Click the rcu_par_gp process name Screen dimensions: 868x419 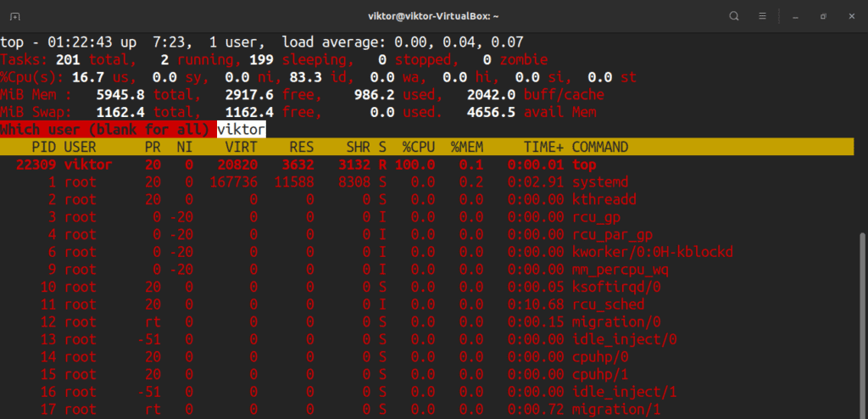tap(612, 236)
